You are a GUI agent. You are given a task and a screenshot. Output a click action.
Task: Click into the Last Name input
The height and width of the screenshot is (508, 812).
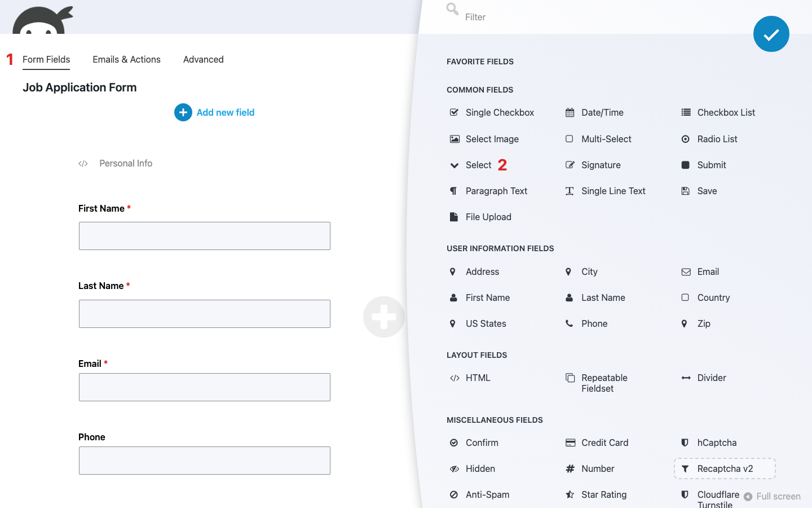pos(205,314)
